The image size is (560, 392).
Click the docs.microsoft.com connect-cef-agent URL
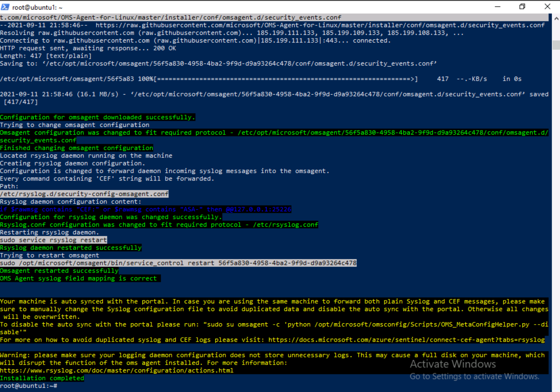(407, 340)
